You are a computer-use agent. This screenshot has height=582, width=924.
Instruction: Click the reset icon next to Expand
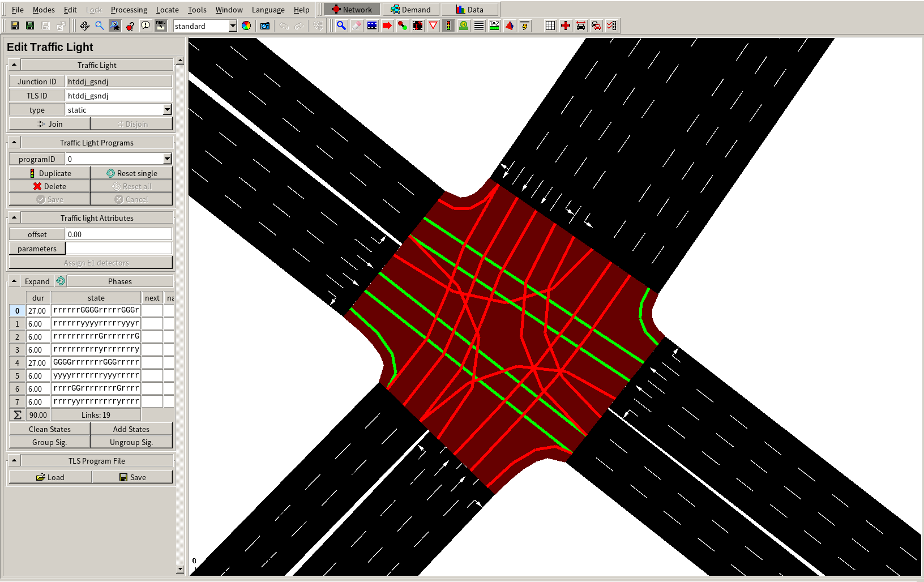point(61,281)
